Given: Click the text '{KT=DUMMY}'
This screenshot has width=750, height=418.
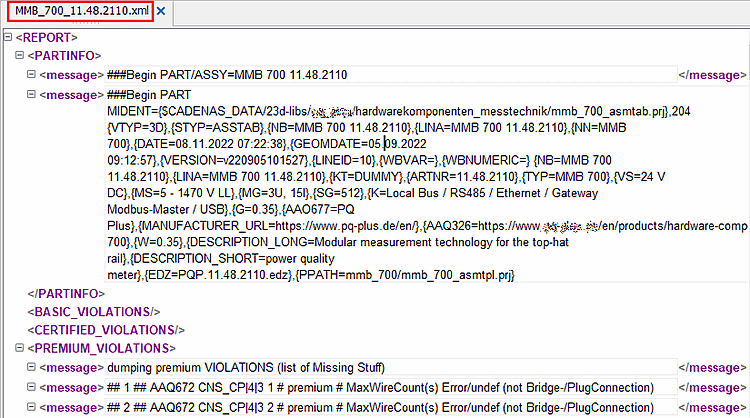Looking at the screenshot, I should pyautogui.click(x=366, y=177).
